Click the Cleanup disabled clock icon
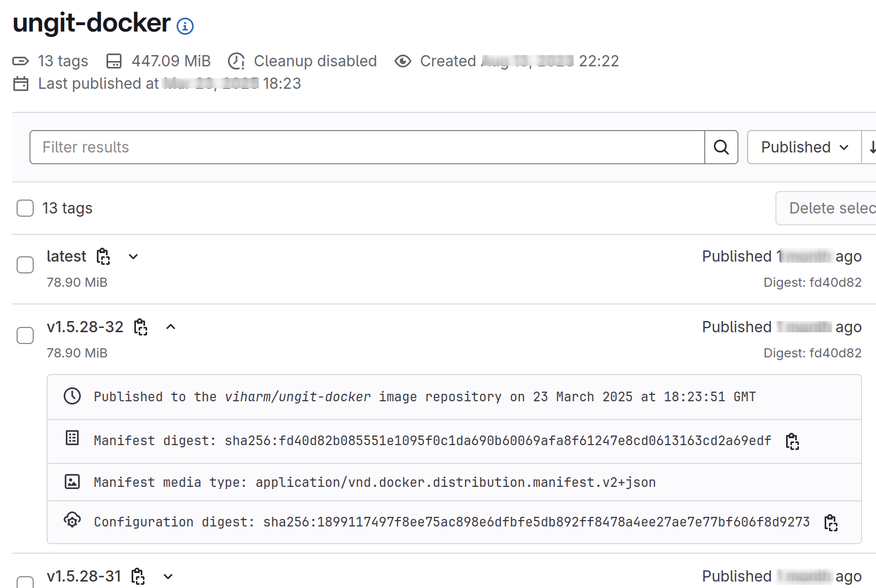 coord(236,61)
